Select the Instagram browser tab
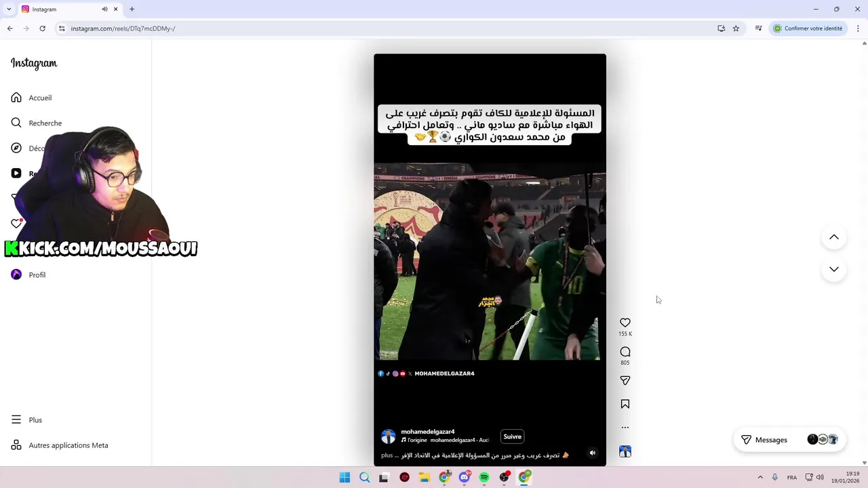Screen dimensions: 868x488 click(70, 9)
